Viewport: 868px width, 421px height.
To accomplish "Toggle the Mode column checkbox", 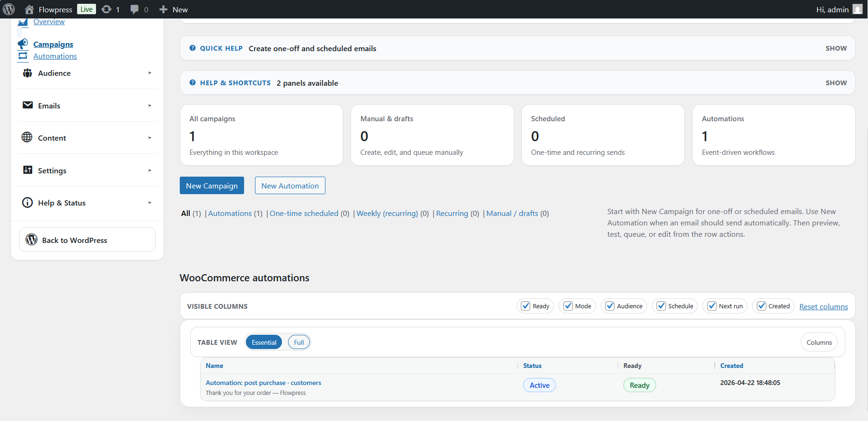I will (568, 306).
